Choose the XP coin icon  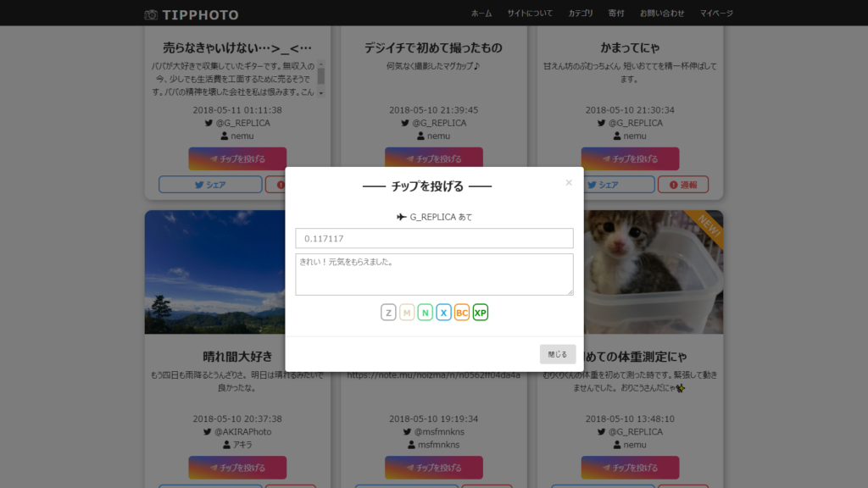pyautogui.click(x=481, y=313)
